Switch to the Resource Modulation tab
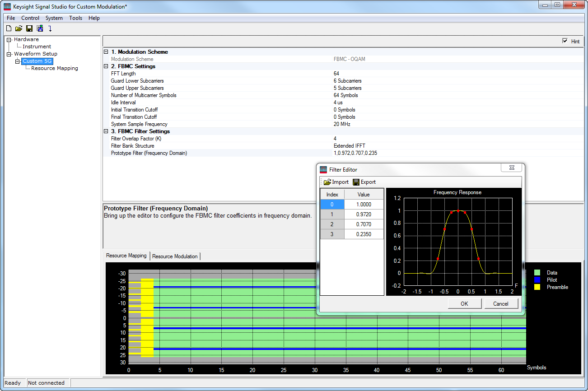The image size is (588, 391). (x=175, y=256)
